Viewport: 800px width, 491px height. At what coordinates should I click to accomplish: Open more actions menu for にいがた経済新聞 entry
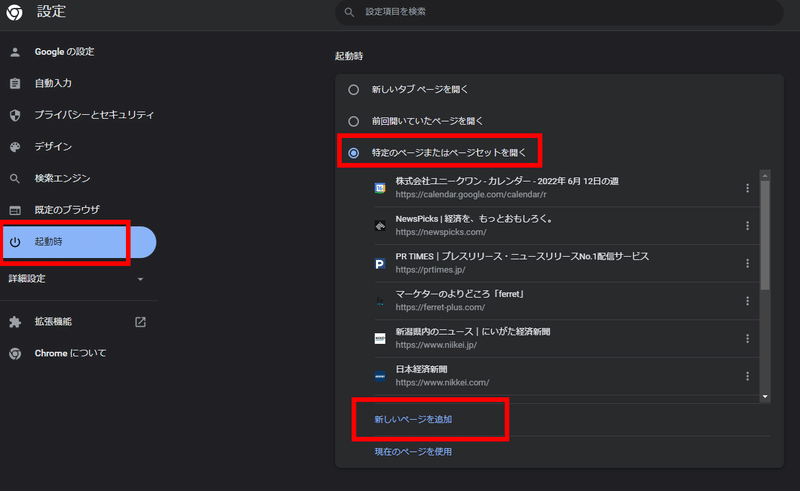click(747, 339)
